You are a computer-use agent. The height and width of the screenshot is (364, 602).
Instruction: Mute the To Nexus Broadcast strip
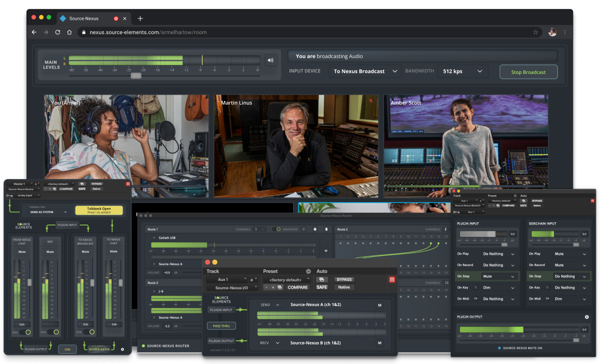pyautogui.click(x=85, y=252)
